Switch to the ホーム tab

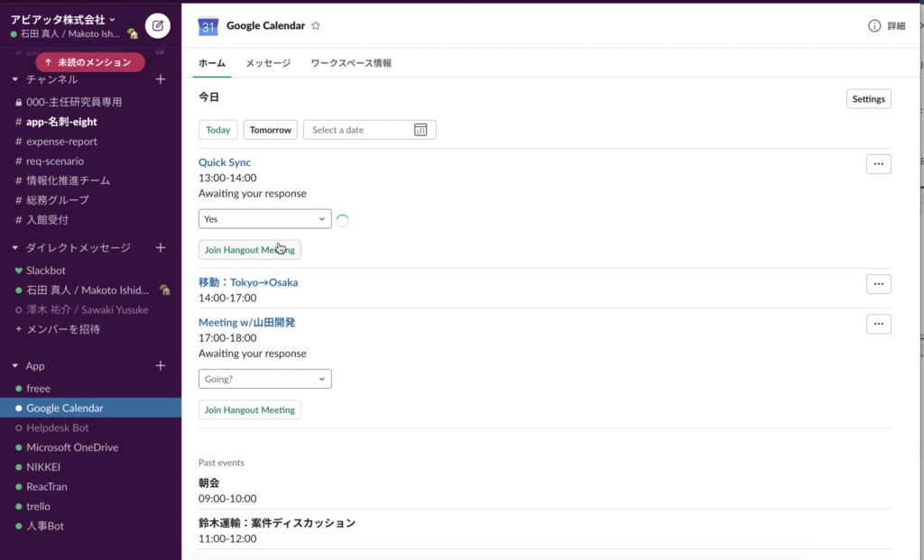(212, 63)
